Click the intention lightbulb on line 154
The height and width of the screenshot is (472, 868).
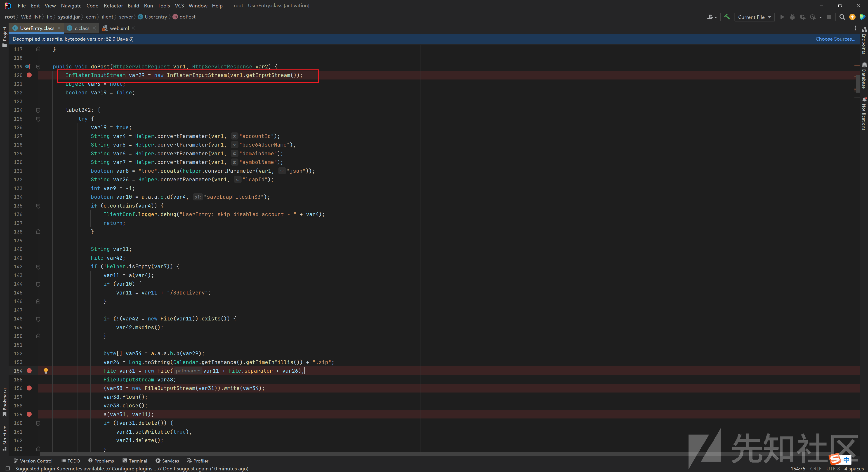point(46,371)
